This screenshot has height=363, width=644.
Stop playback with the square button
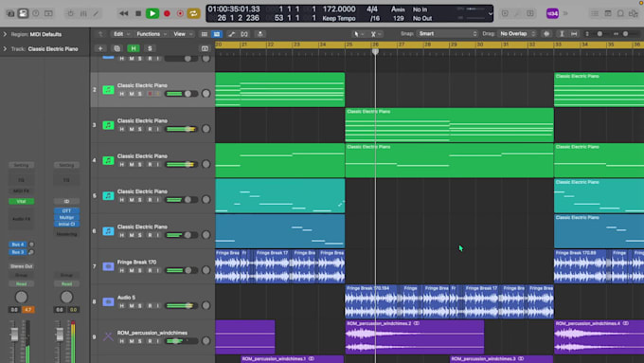pyautogui.click(x=138, y=13)
